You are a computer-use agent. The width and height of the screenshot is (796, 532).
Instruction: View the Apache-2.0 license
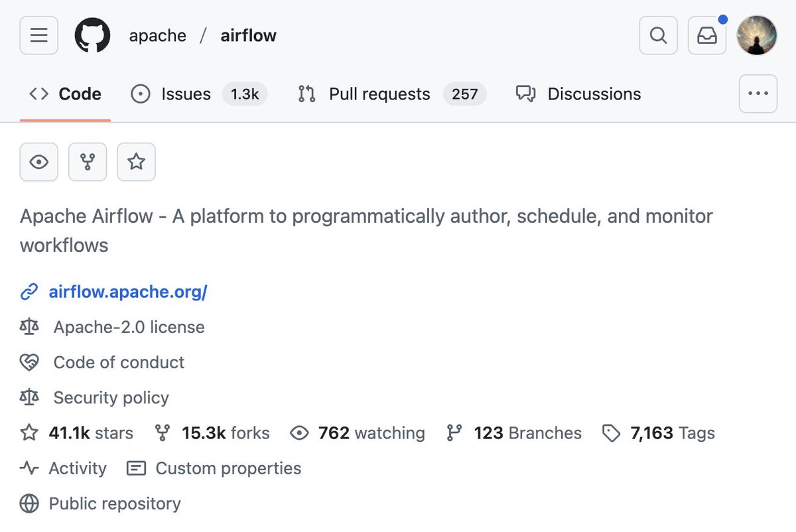[129, 327]
